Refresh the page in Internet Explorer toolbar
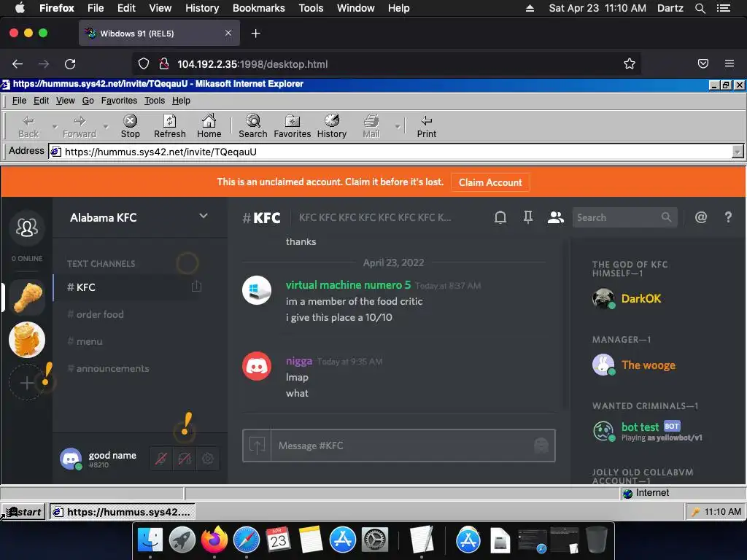 (x=169, y=126)
